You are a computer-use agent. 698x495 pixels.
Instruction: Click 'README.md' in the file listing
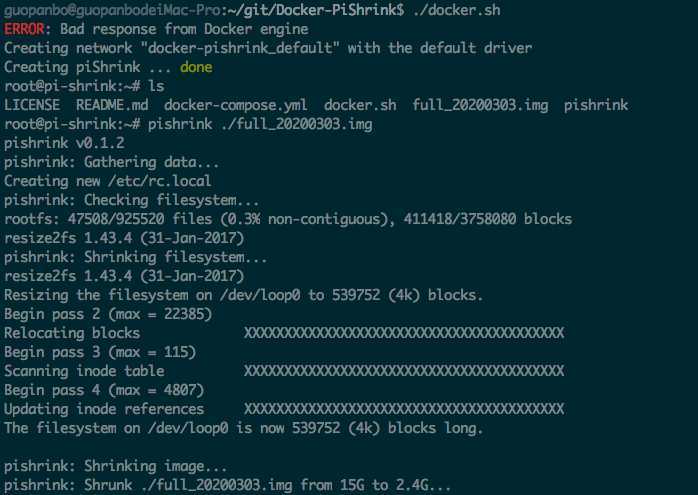point(112,105)
